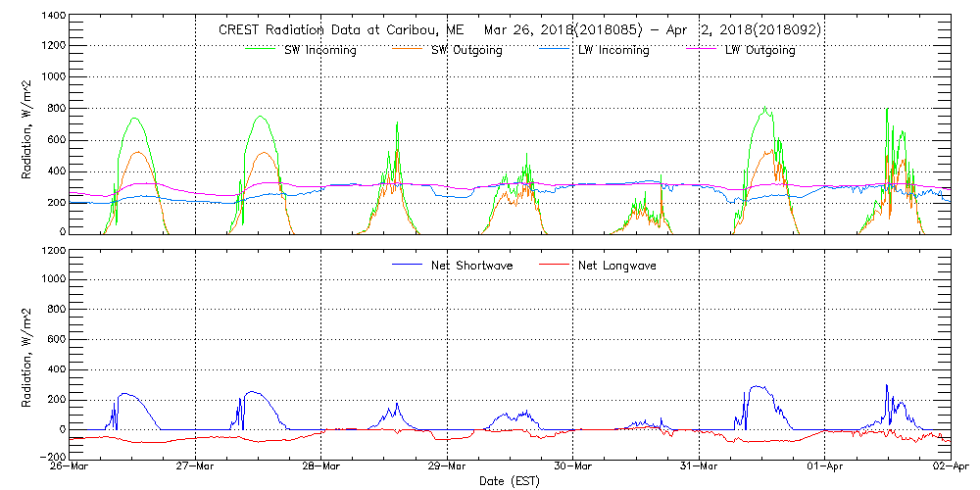The width and height of the screenshot is (980, 490).
Task: Click the Date (EST) axis label
Action: (511, 481)
